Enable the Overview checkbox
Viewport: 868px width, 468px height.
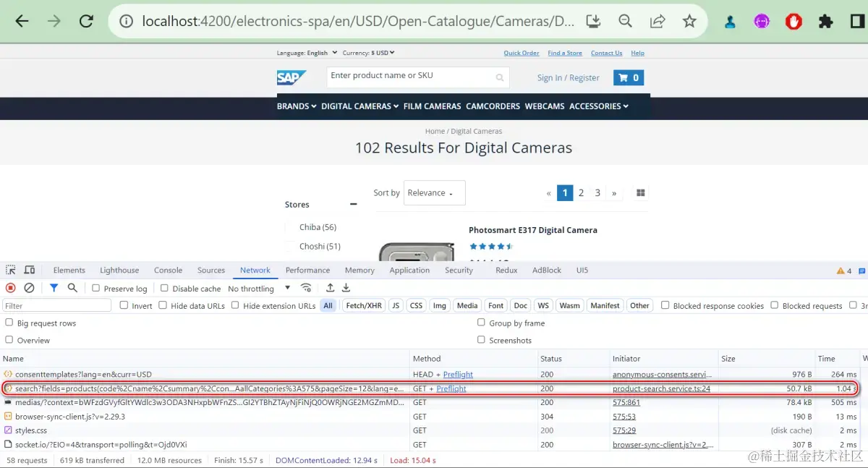point(9,340)
